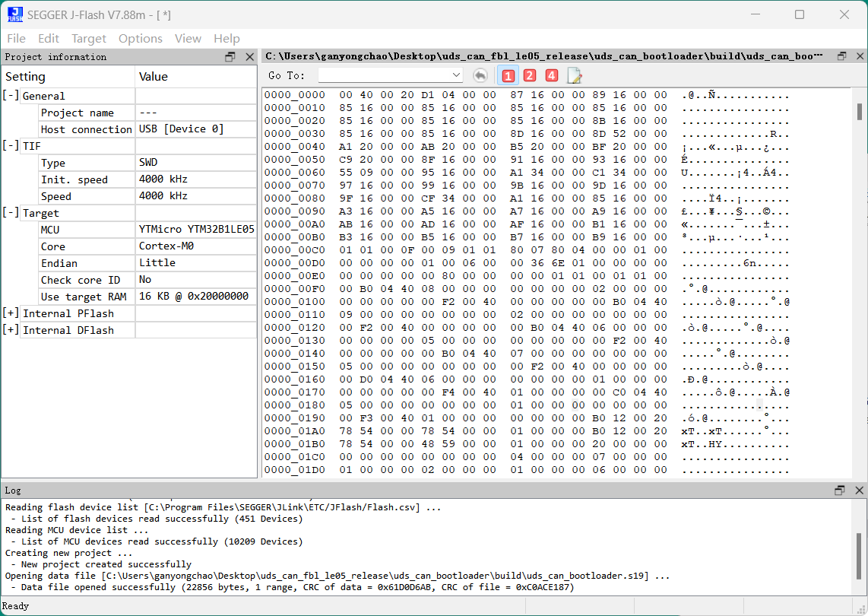Undock the data file hex view
The height and width of the screenshot is (616, 868).
[842, 56]
